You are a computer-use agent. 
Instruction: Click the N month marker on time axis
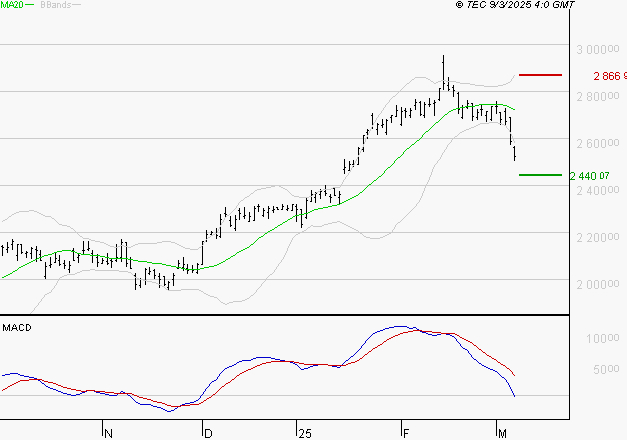pos(108,434)
